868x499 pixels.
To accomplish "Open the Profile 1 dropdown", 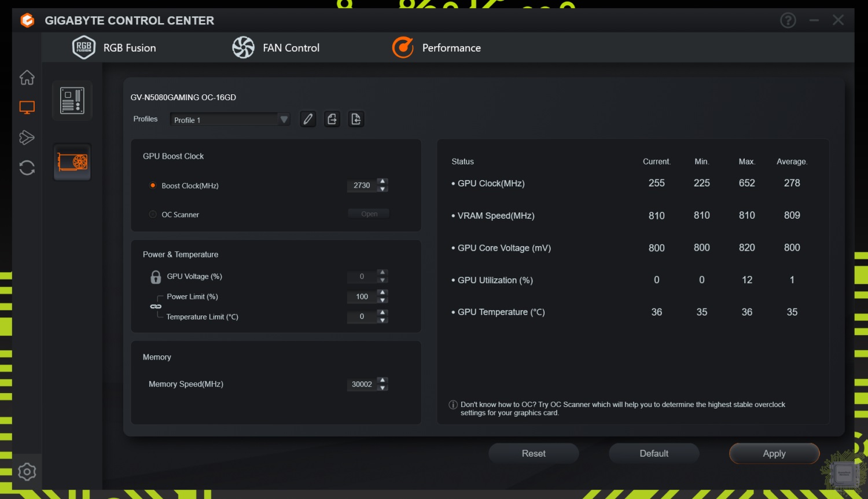I will [230, 120].
